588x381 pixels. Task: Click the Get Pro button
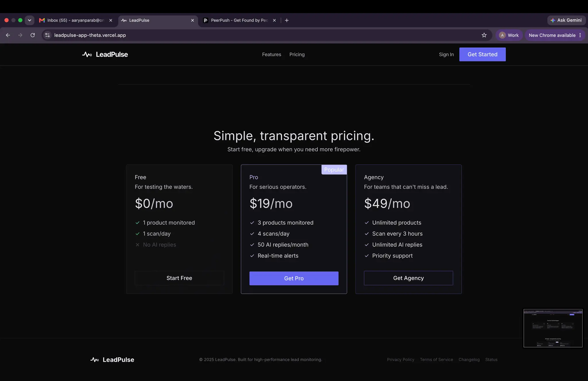(x=294, y=278)
